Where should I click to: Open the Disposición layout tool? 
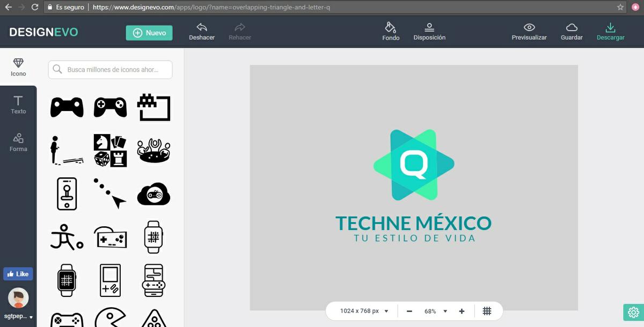[429, 27]
